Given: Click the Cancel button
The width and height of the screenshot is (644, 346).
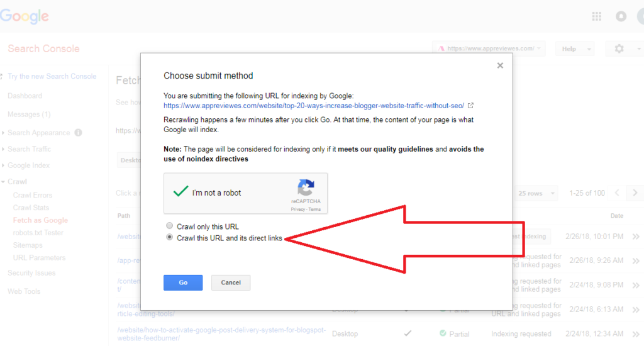Looking at the screenshot, I should 230,282.
